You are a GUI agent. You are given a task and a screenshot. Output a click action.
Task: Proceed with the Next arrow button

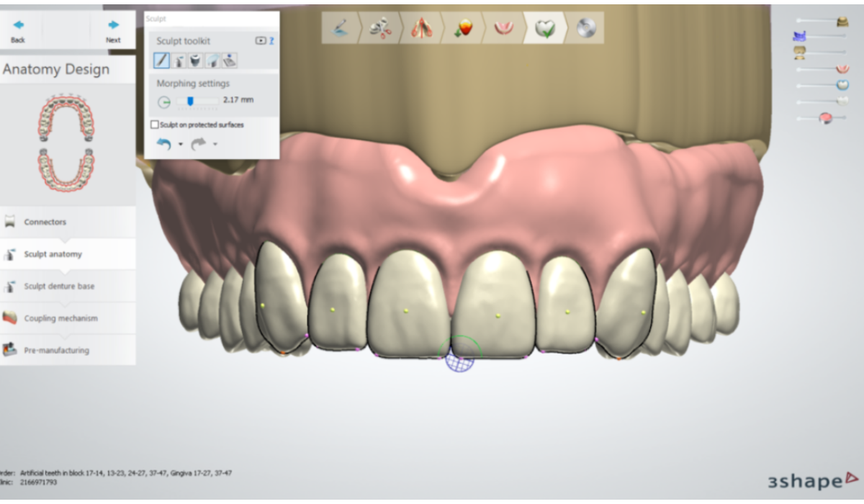click(113, 30)
